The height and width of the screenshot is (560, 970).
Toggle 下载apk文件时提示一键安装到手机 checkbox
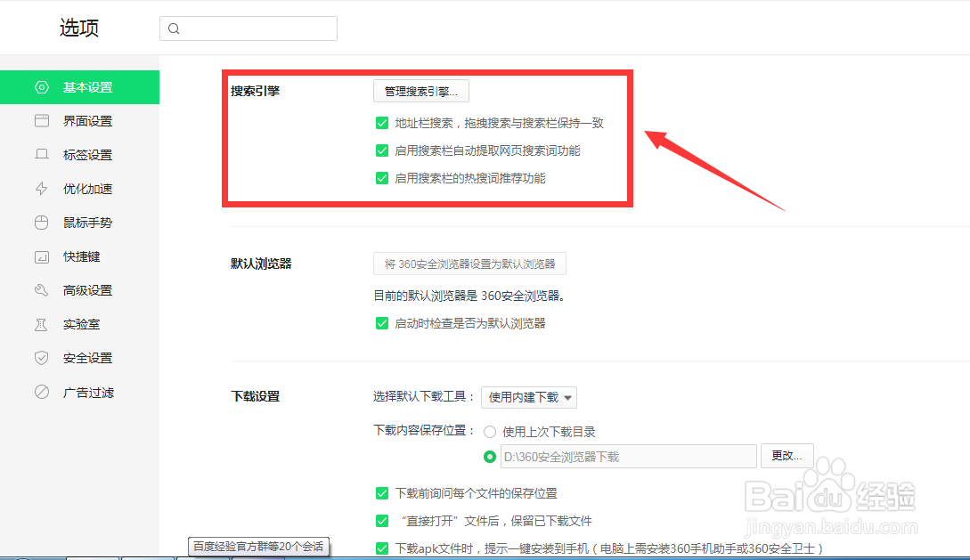pos(382,548)
